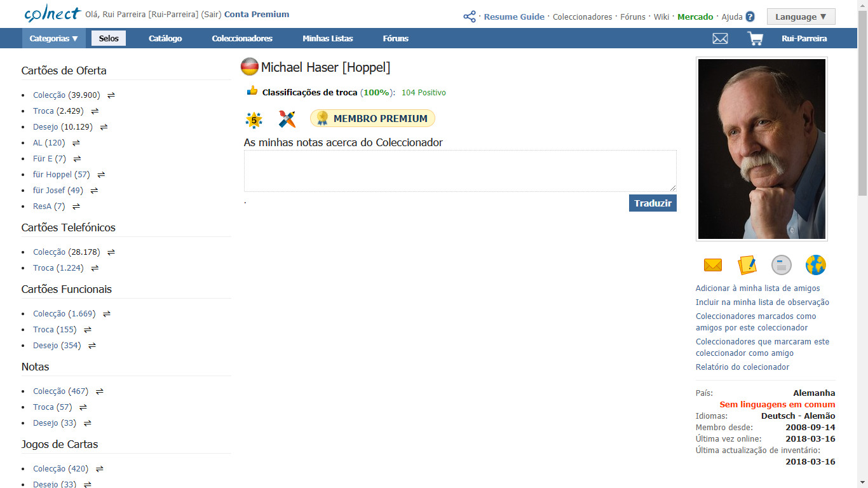Click Adicionar à minha lista de amigos
The width and height of the screenshot is (868, 488).
757,288
